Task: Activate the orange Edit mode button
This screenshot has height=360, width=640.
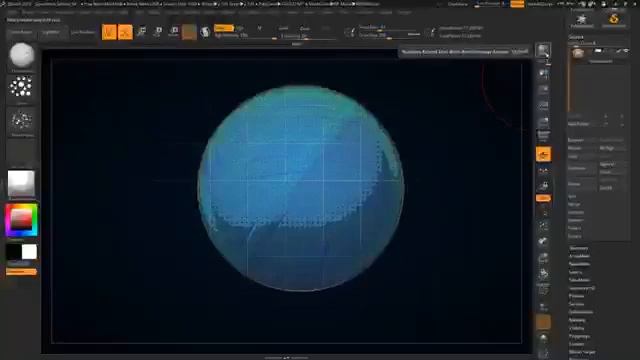Action: [x=109, y=32]
